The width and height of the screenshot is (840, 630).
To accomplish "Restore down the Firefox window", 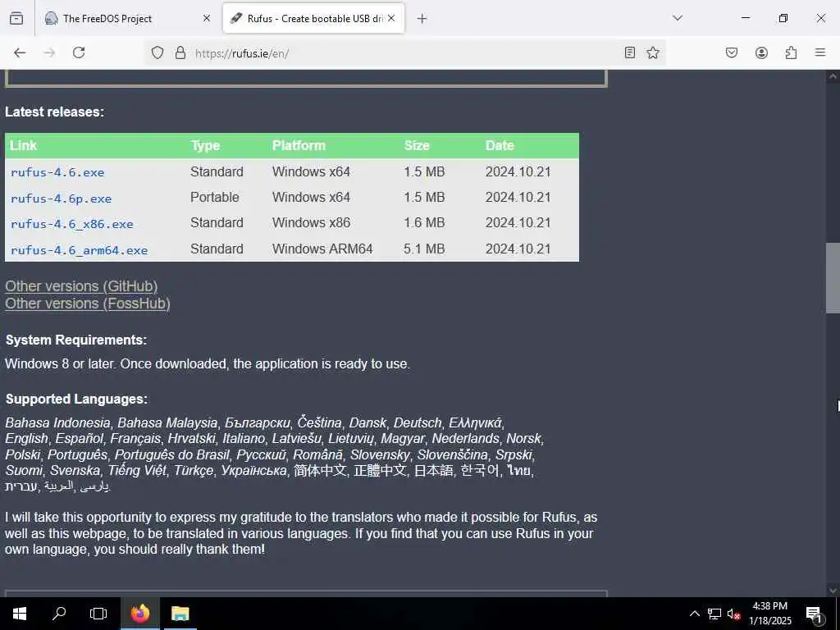I will pyautogui.click(x=783, y=18).
